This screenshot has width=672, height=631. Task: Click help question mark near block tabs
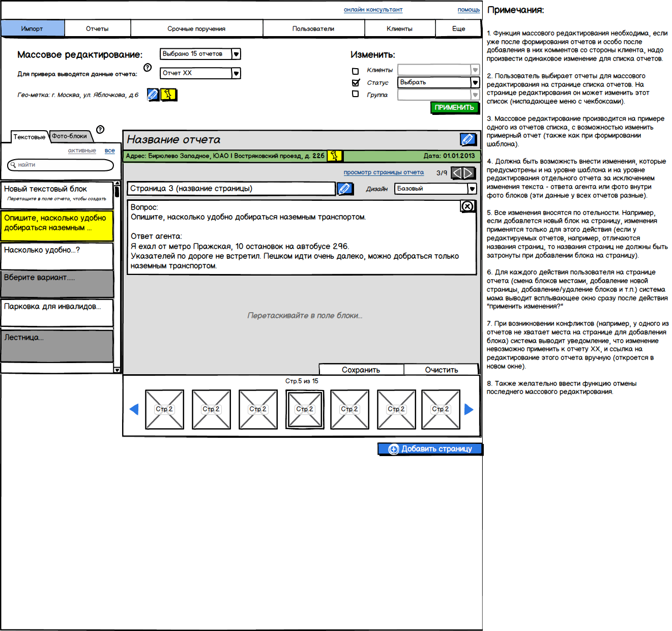(100, 130)
